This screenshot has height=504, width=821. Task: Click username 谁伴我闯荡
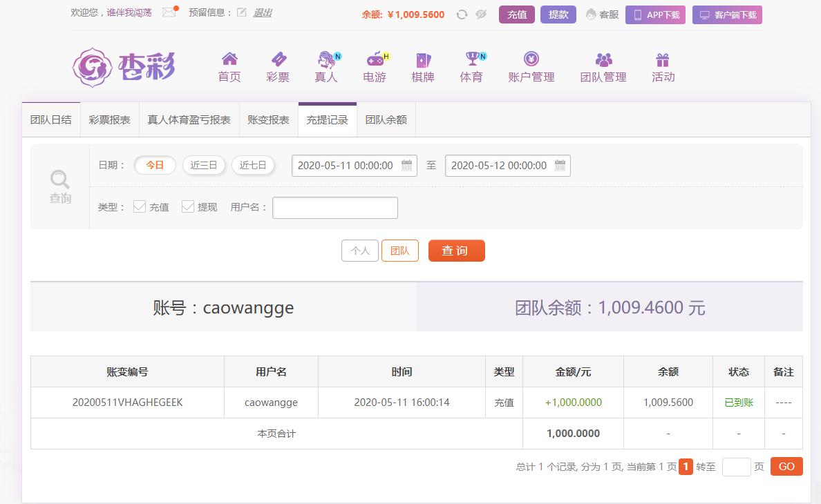129,12
